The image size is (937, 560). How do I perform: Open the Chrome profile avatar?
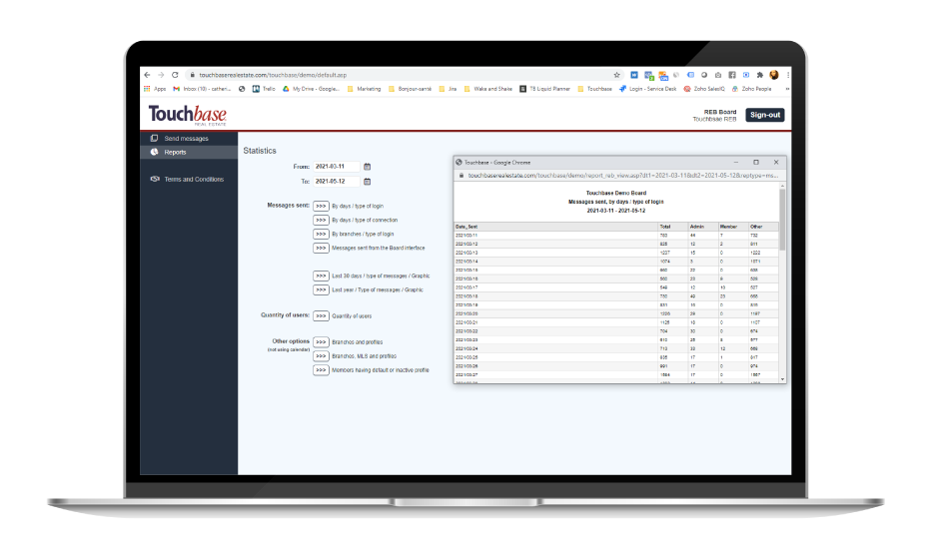774,75
